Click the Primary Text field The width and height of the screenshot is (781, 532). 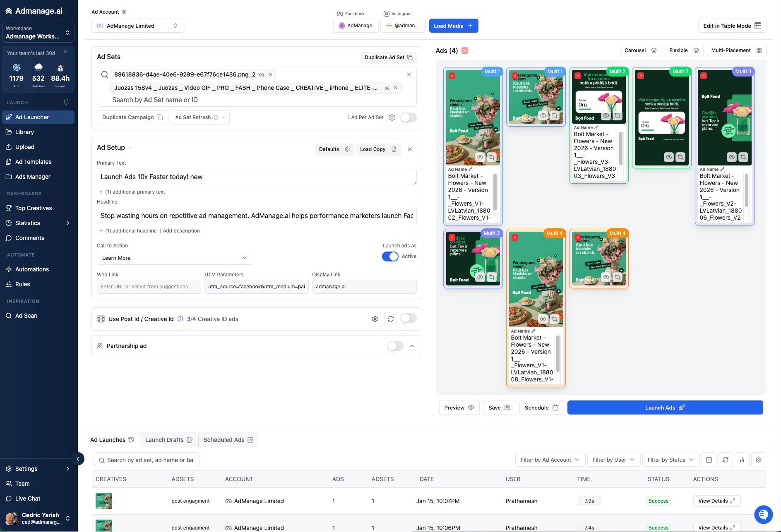pos(257,177)
